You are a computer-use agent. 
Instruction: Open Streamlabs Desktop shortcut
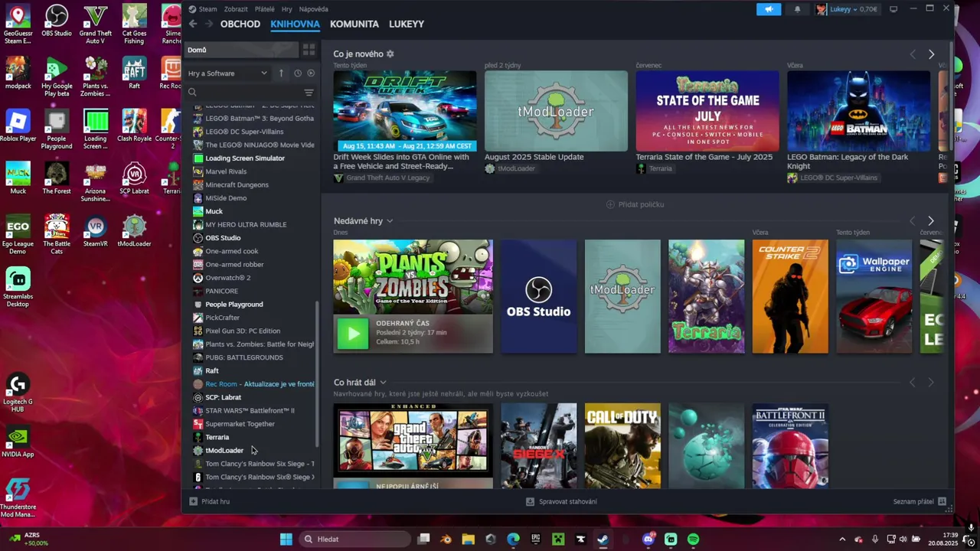click(18, 287)
